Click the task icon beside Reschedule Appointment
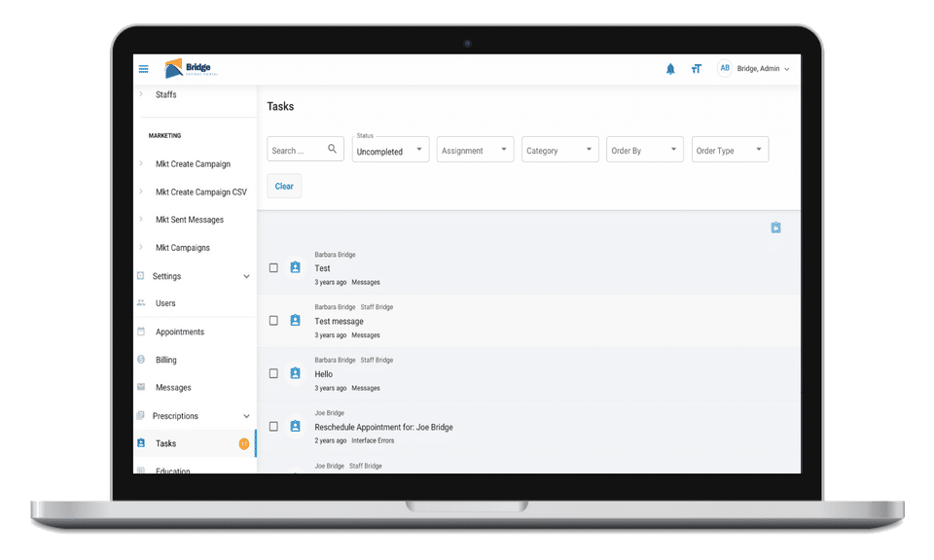This screenshot has height=560, width=934. tap(296, 426)
